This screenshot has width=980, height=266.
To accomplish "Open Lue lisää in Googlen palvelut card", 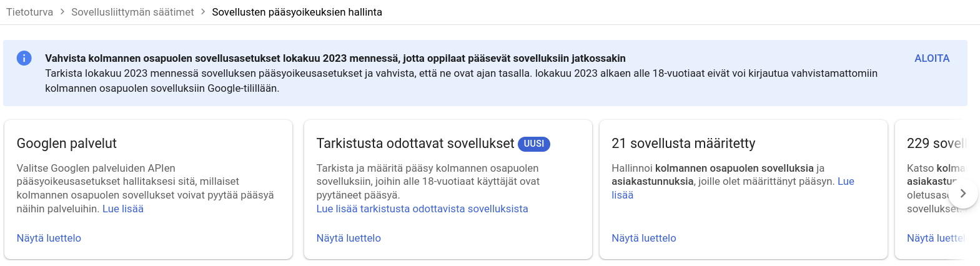I will (x=123, y=209).
